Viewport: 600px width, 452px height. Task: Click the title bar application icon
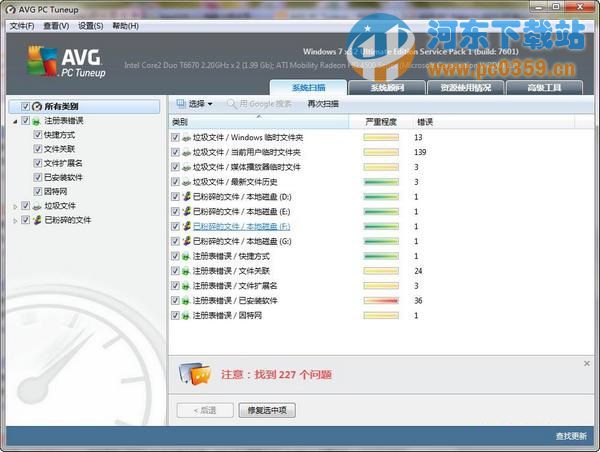tap(11, 10)
